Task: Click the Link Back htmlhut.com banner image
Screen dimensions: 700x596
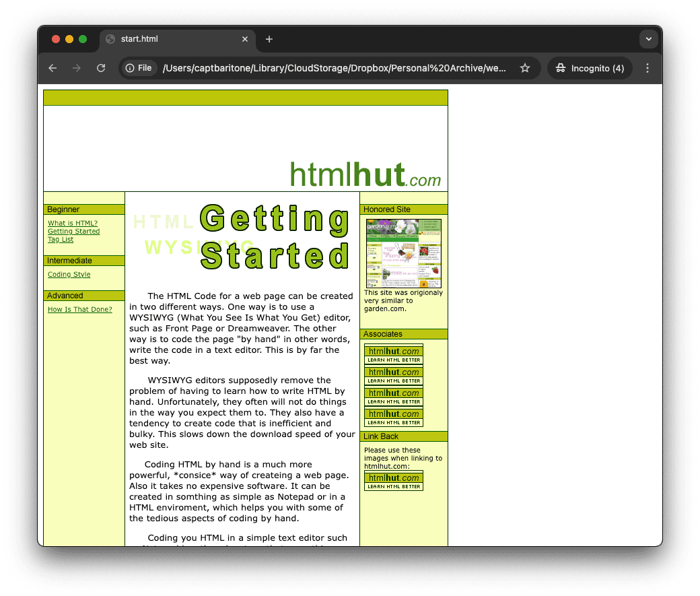Action: pyautogui.click(x=393, y=481)
